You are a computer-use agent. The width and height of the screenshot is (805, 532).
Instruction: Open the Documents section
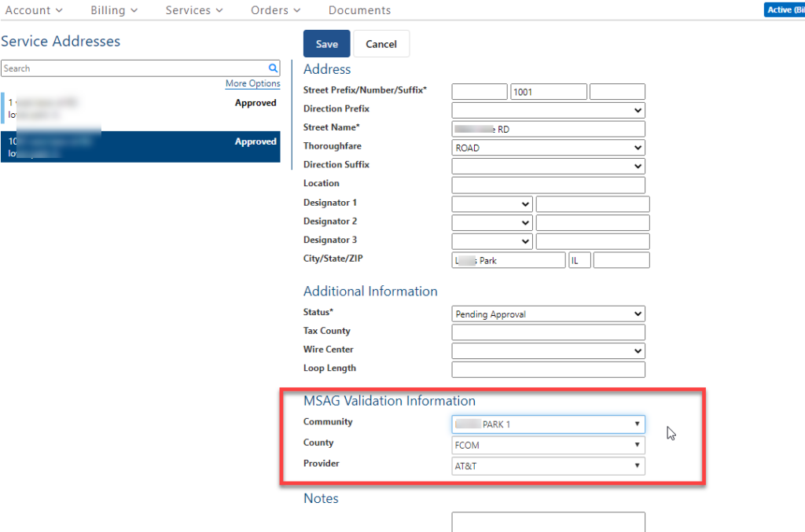359,10
